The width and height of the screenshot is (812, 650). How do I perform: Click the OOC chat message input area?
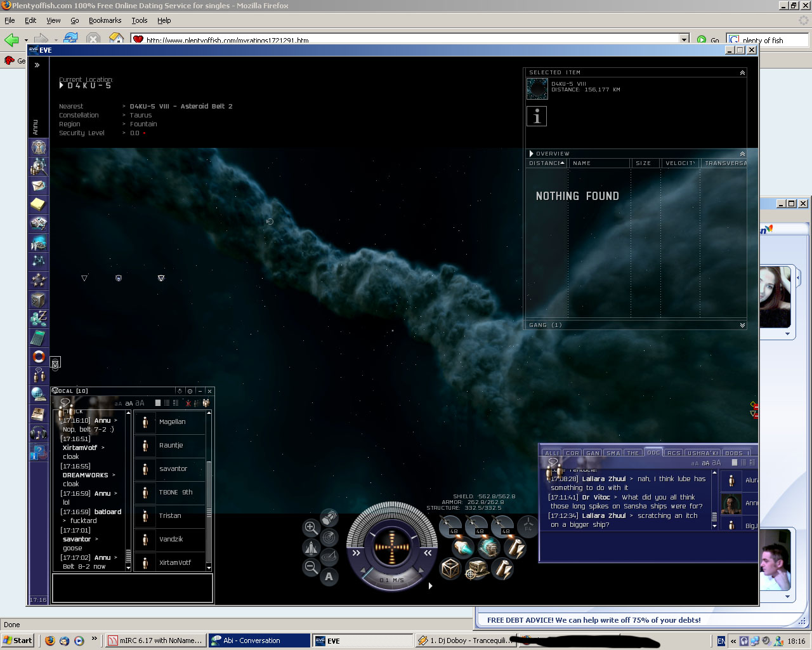(x=648, y=547)
